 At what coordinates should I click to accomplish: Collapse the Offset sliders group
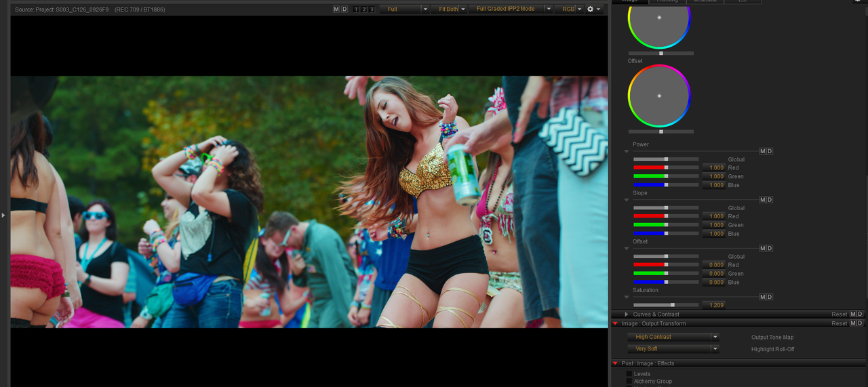point(626,249)
